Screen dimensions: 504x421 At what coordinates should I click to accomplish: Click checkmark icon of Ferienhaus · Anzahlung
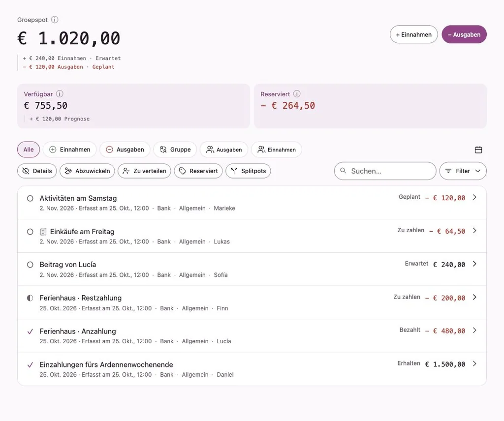[x=30, y=331]
